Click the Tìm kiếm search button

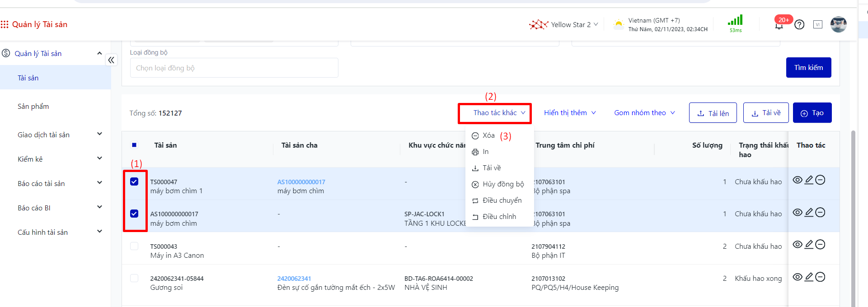pos(808,68)
